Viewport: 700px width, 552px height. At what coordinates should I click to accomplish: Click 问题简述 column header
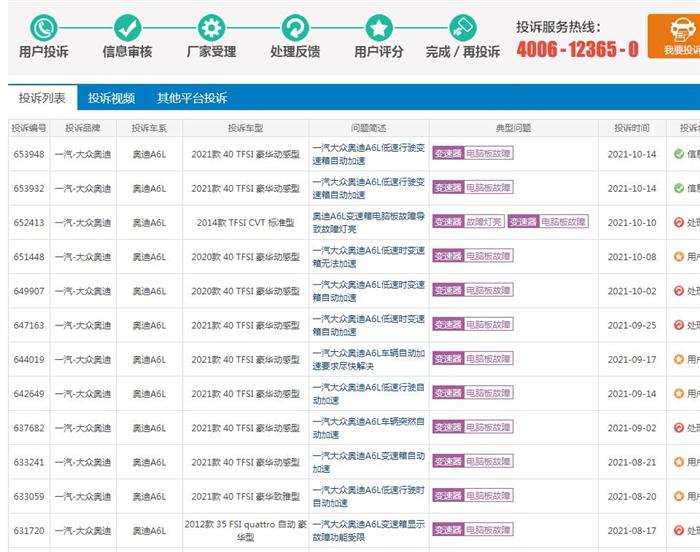point(369,128)
